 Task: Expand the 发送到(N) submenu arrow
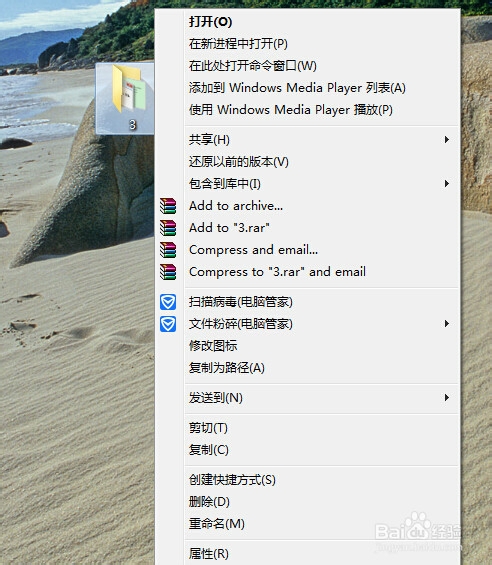[447, 397]
